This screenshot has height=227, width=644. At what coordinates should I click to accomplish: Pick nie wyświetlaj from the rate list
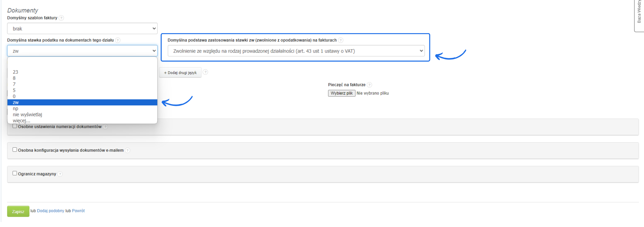28,115
